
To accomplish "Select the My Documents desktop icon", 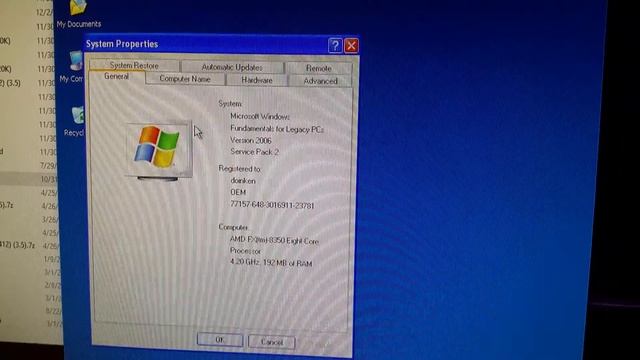I will click(x=78, y=14).
